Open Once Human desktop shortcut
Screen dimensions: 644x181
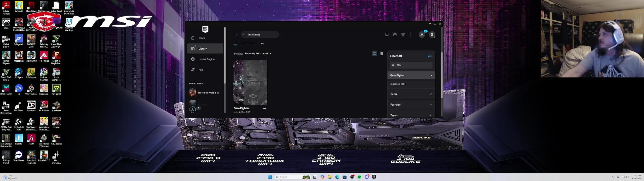pyautogui.click(x=6, y=90)
